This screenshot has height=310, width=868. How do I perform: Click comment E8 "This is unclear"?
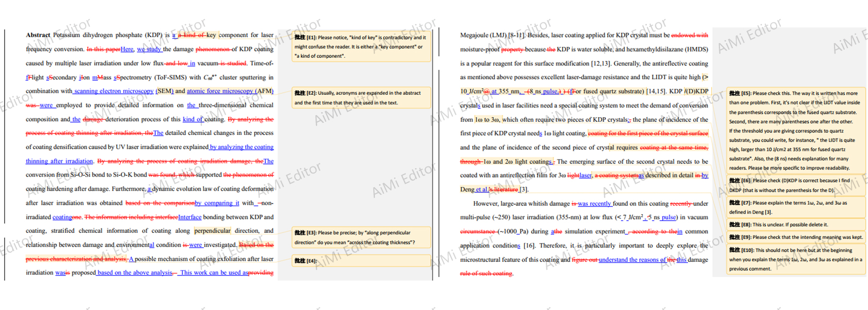pyautogui.click(x=796, y=224)
